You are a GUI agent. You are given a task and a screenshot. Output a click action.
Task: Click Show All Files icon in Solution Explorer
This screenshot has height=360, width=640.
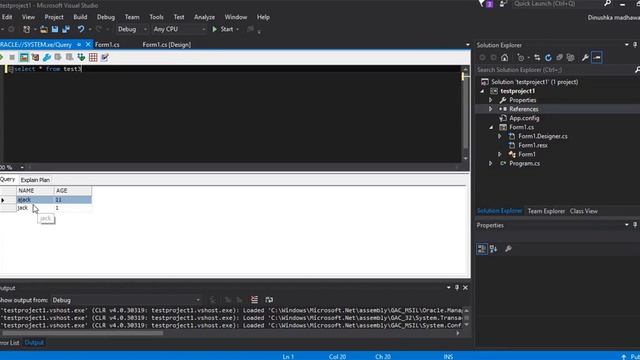tap(571, 58)
